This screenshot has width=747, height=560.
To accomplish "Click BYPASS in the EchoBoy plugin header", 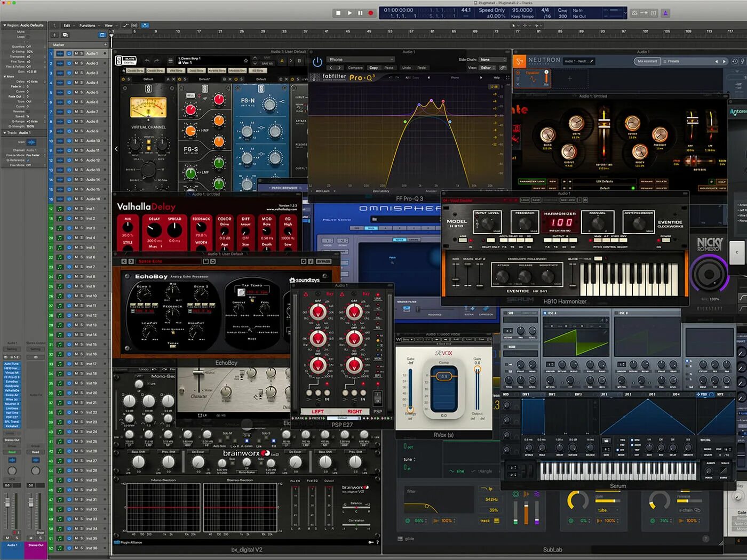I will 323,261.
